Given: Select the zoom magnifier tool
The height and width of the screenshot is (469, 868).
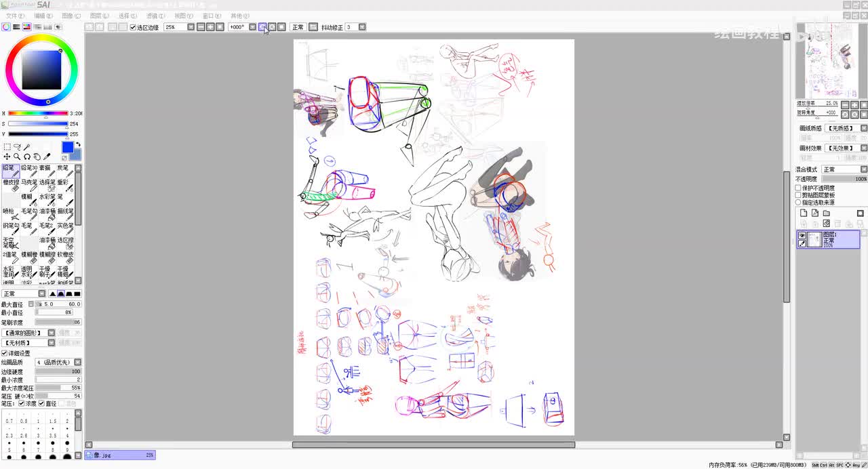Looking at the screenshot, I should pos(17,157).
